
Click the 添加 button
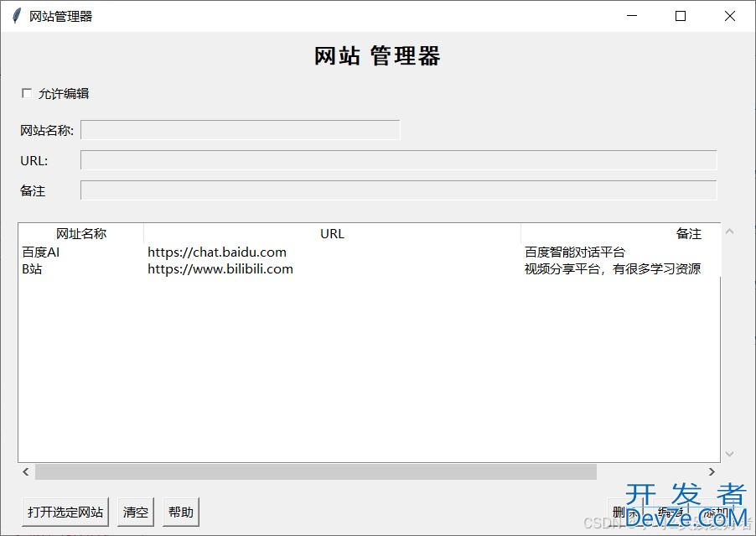pos(717,513)
